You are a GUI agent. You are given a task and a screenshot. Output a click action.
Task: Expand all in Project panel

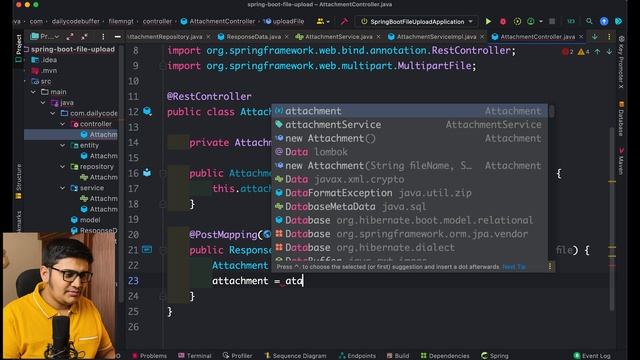pyautogui.click(x=70, y=37)
